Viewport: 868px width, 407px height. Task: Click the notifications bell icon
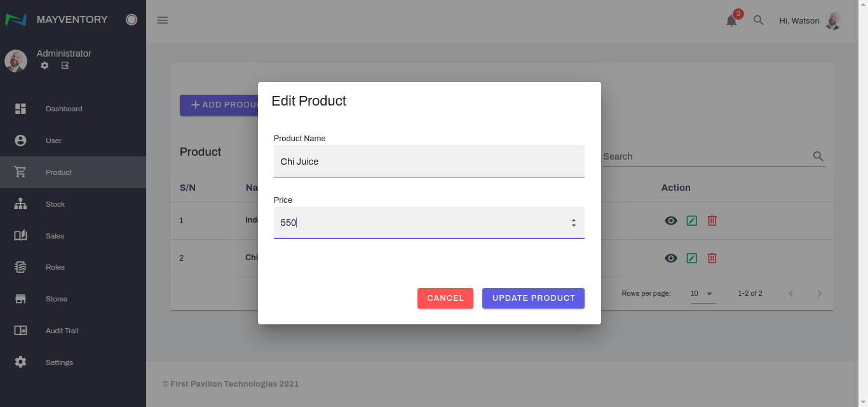[731, 20]
